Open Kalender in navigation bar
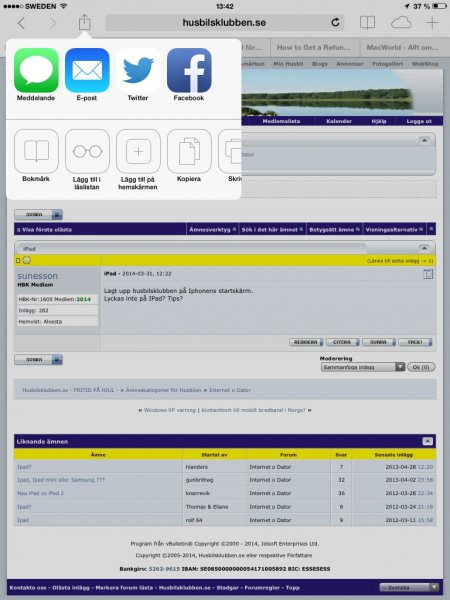 pyautogui.click(x=339, y=121)
